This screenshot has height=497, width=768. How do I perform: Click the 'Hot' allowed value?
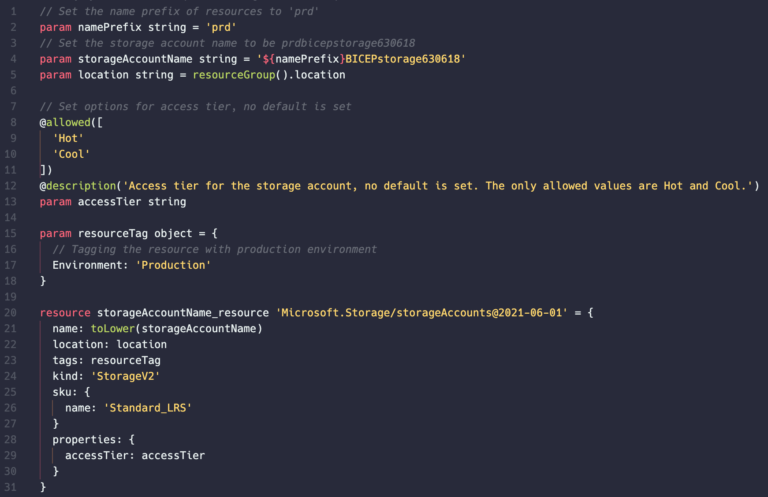point(68,139)
